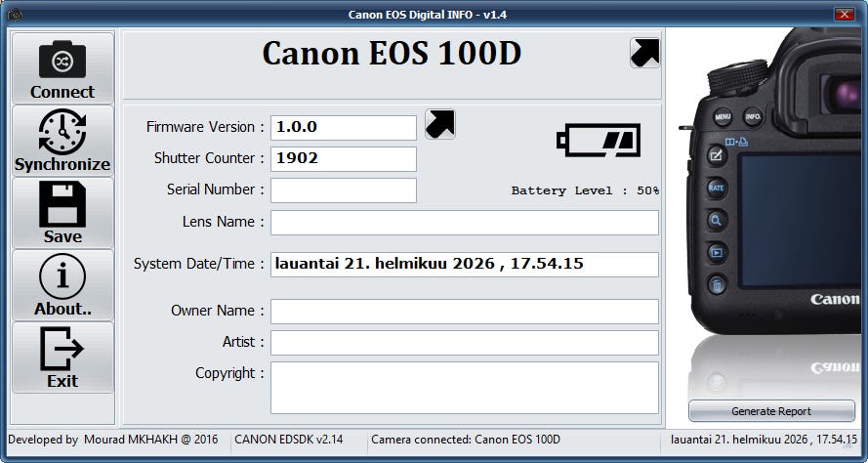Viewport: 868px width, 463px height.
Task: Click in the Firmware Version field
Action: (344, 128)
